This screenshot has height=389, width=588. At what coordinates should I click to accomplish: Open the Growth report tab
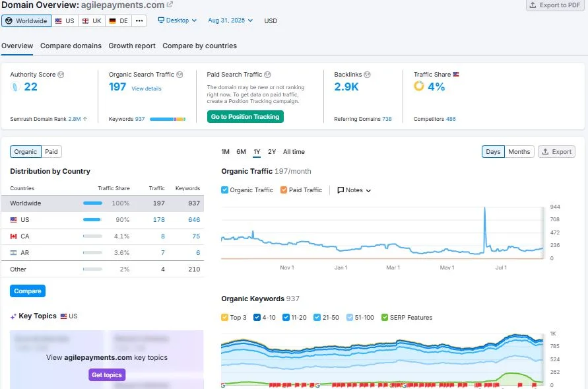(x=132, y=46)
